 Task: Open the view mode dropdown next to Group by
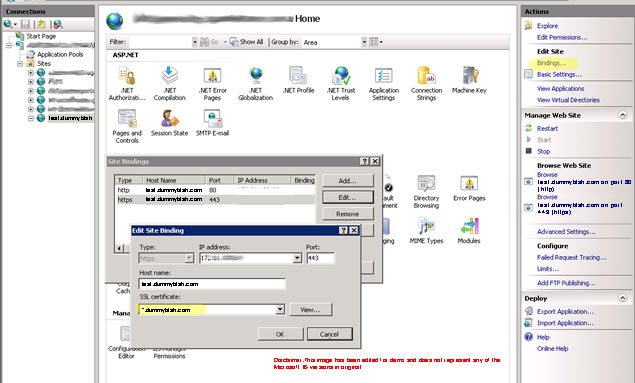pos(376,42)
